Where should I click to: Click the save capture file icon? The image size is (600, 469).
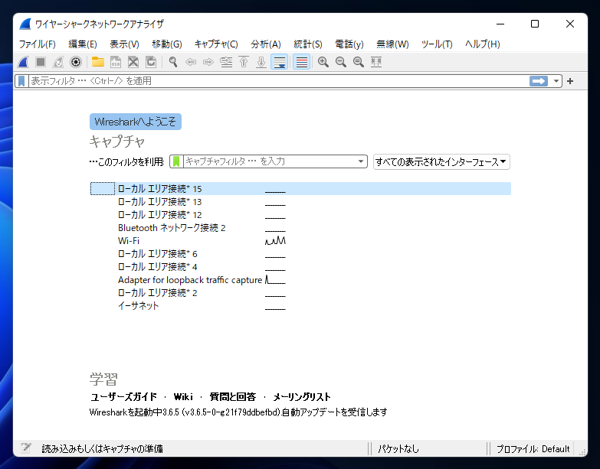116,62
